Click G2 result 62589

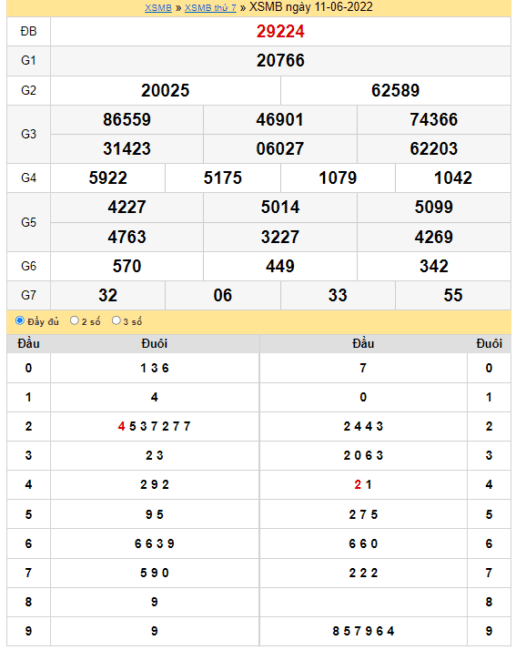[x=395, y=90]
